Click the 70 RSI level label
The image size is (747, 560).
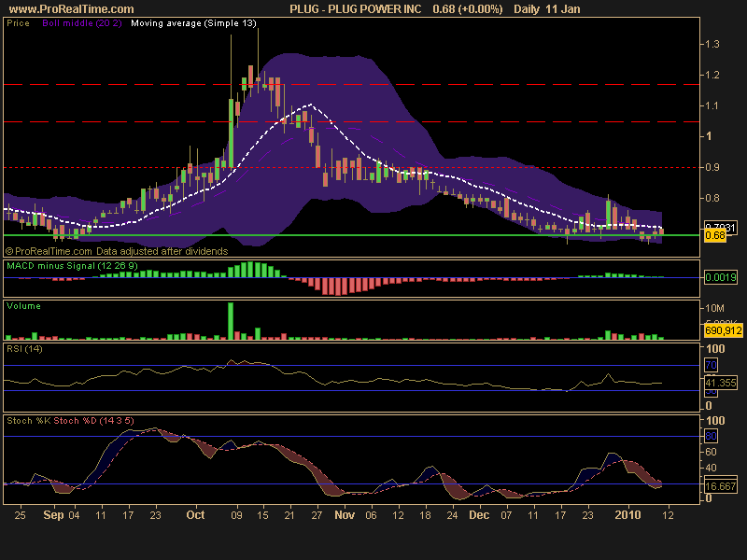click(x=711, y=365)
